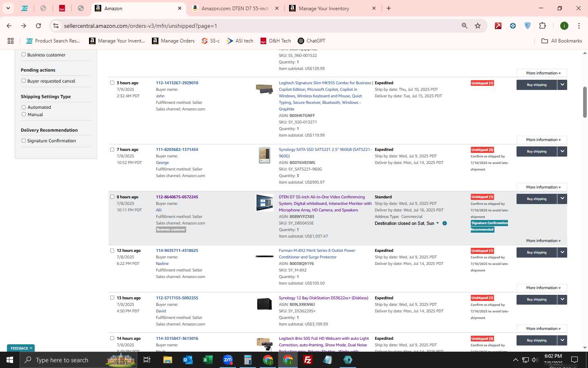Open ASI tech bookmark
588x368 pixels.
[240, 41]
